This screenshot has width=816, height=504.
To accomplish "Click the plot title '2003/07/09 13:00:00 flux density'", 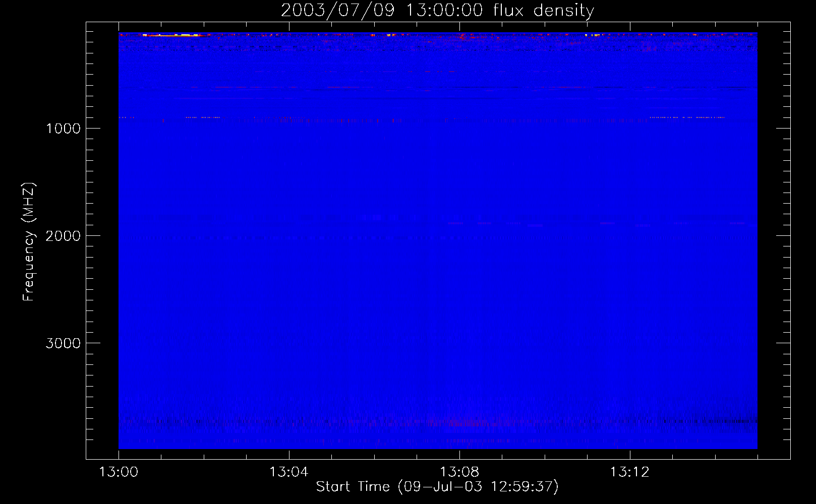I will 437,10.
